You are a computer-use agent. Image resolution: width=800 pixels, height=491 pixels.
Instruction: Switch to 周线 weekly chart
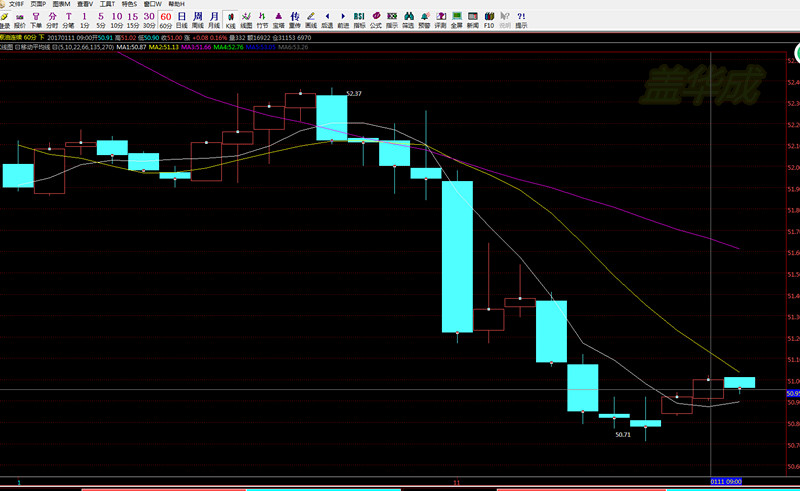(197, 20)
